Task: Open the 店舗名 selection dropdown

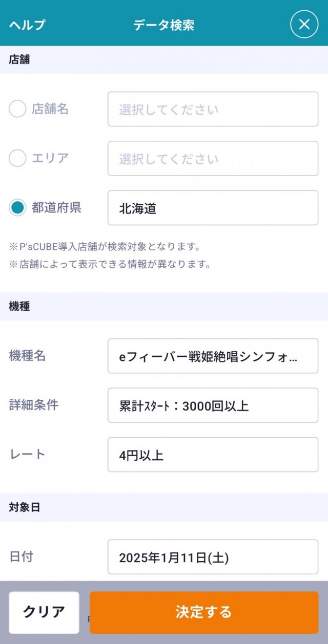Action: (213, 109)
